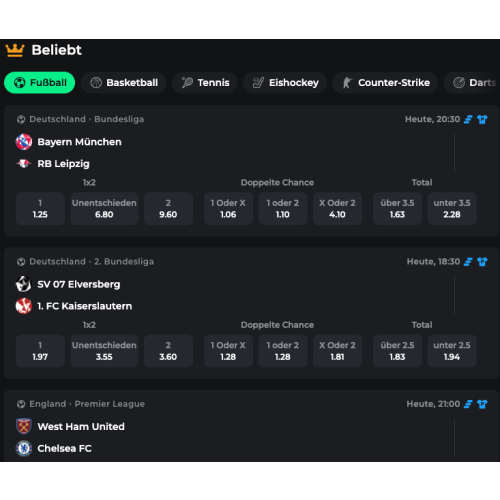500x500 pixels.
Task: Choose unter 2.5 odds 1.94
Action: [x=452, y=351]
